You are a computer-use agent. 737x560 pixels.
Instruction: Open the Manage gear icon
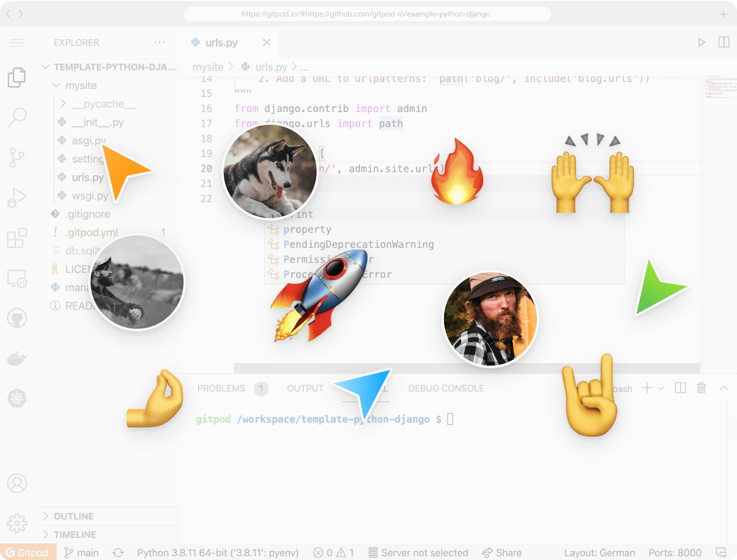pyautogui.click(x=17, y=523)
